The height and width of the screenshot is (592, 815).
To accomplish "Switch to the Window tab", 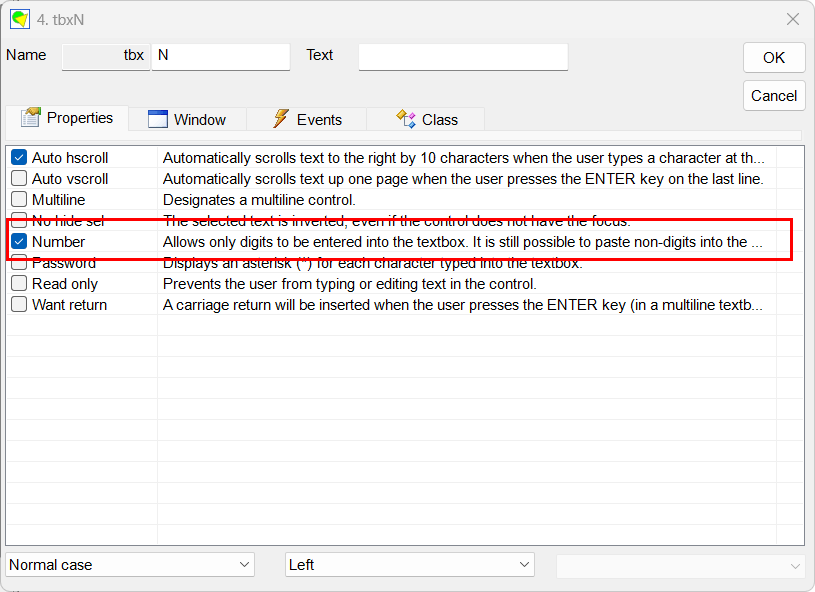I will tap(187, 119).
